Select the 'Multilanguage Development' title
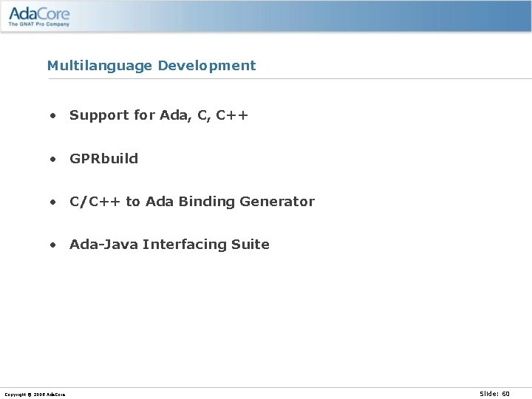Viewport: 532px width, 399px height. [x=151, y=66]
